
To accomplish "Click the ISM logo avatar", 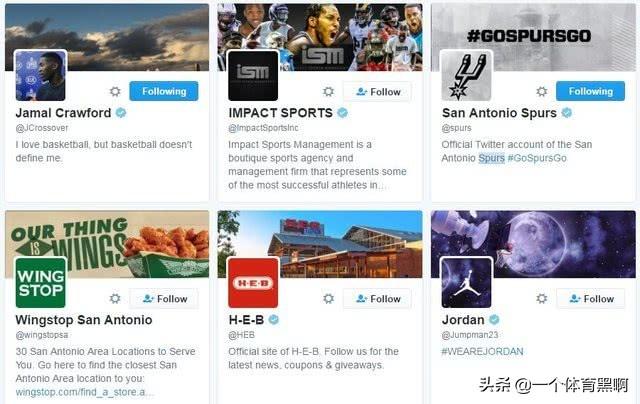I will click(x=253, y=75).
